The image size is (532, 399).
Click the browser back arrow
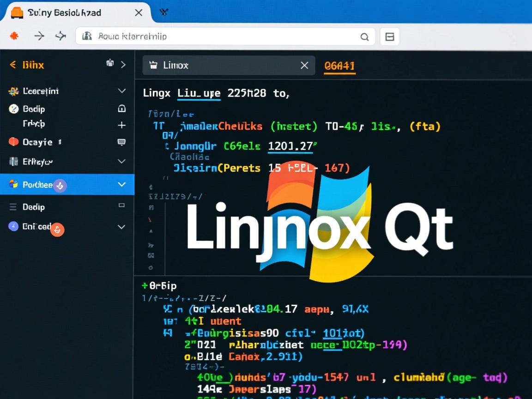39,36
